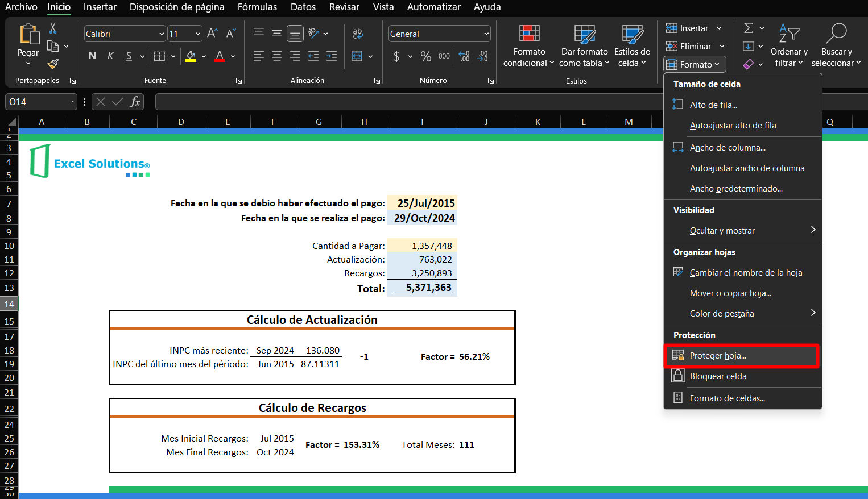Viewport: 868px width, 499px height.
Task: Click the accounting dollar format icon
Action: [396, 56]
